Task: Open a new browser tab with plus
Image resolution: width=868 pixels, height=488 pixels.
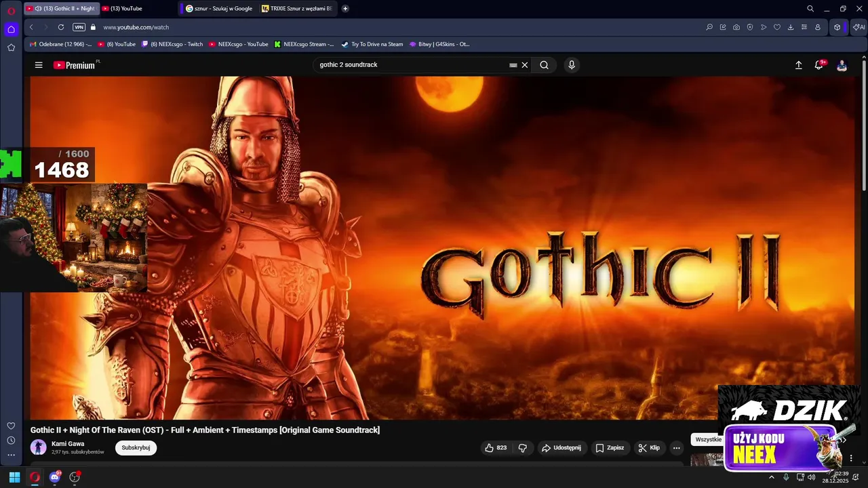Action: pyautogui.click(x=345, y=8)
